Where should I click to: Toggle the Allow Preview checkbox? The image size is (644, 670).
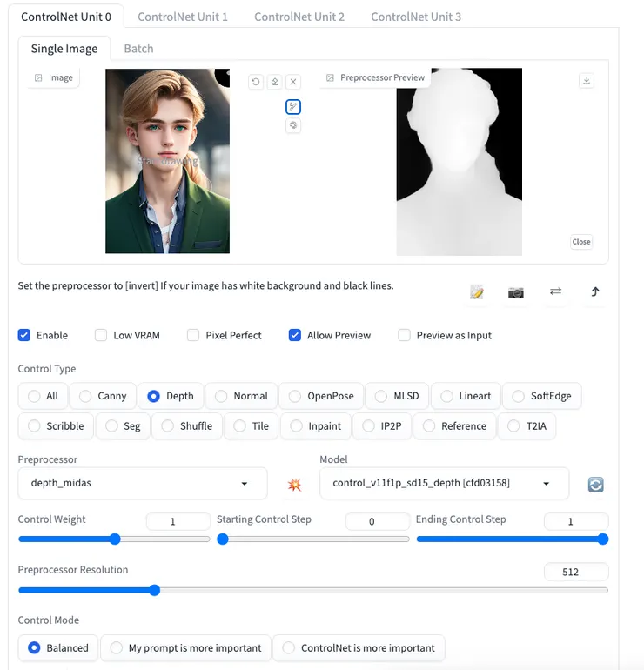[295, 335]
